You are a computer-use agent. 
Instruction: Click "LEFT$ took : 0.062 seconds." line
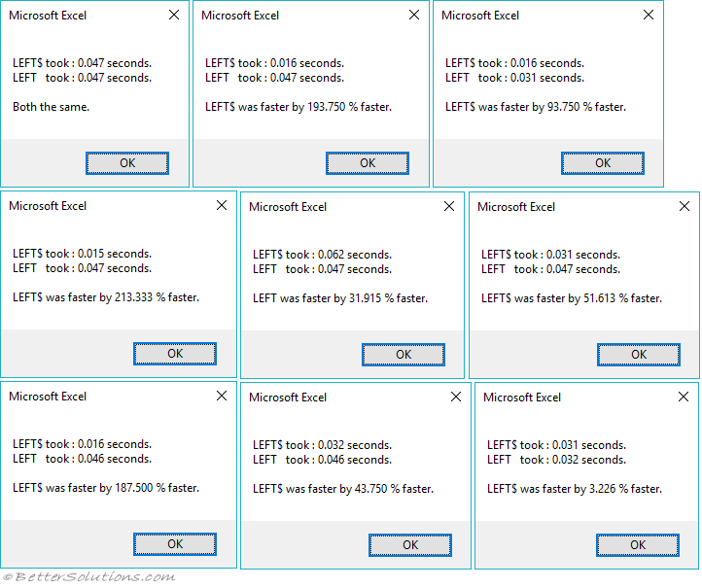322,255
